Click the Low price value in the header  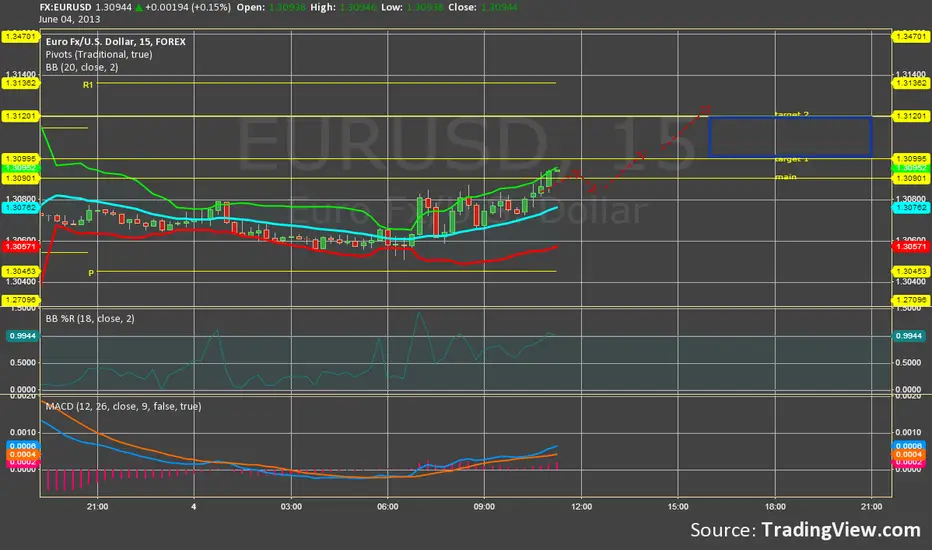[x=425, y=7]
